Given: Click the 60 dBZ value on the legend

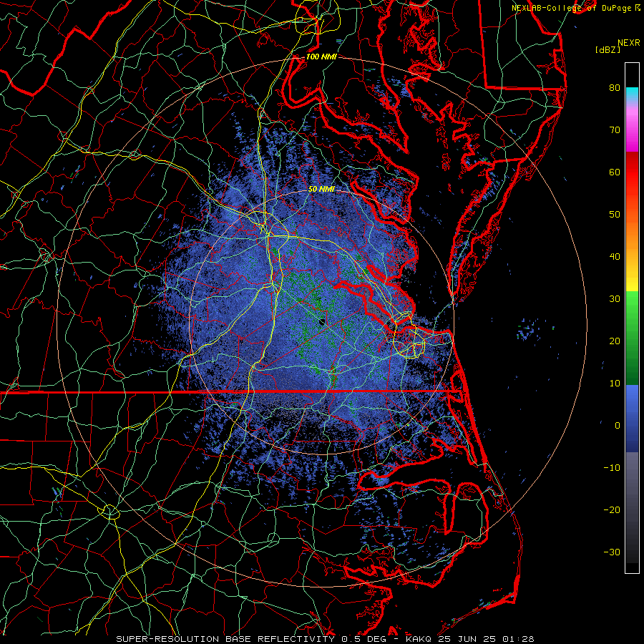Looking at the screenshot, I should pos(615,172).
